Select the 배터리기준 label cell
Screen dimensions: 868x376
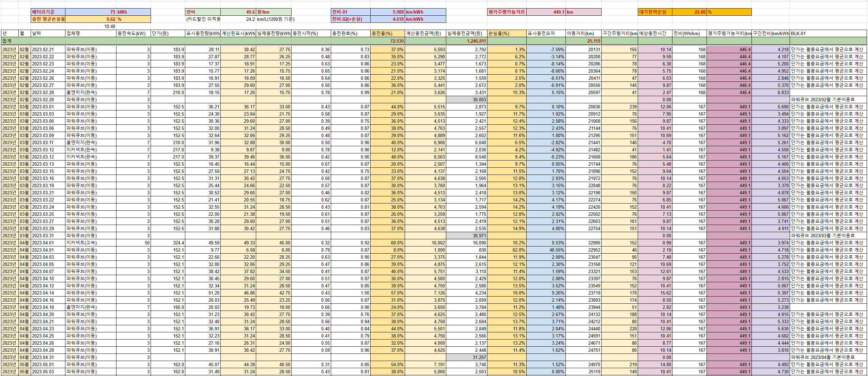click(x=48, y=12)
